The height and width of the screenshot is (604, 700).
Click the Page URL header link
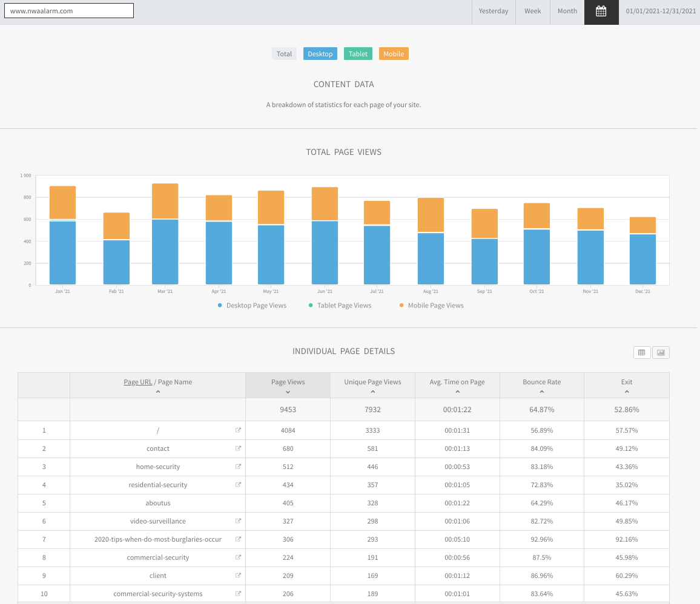coord(138,382)
